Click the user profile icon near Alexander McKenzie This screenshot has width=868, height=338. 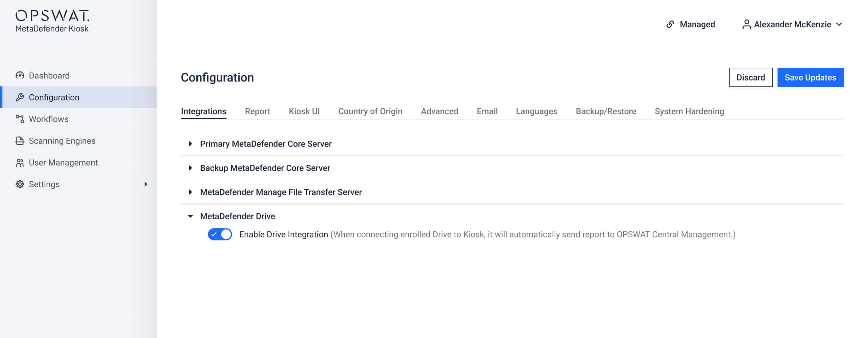747,24
